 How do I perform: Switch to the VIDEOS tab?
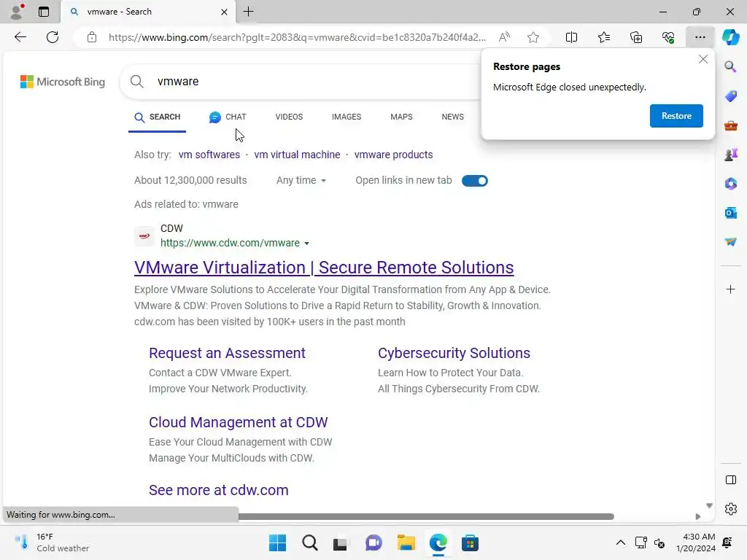pyautogui.click(x=289, y=117)
